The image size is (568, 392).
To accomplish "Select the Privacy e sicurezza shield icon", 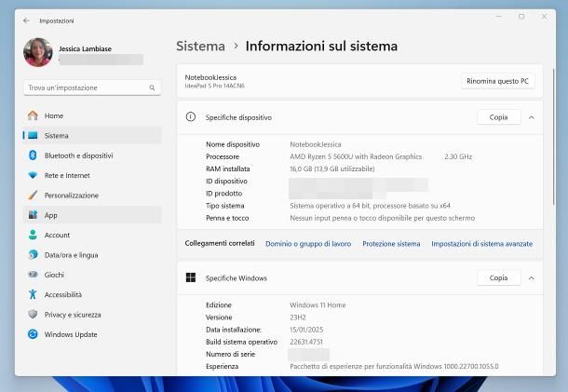I will [x=33, y=314].
